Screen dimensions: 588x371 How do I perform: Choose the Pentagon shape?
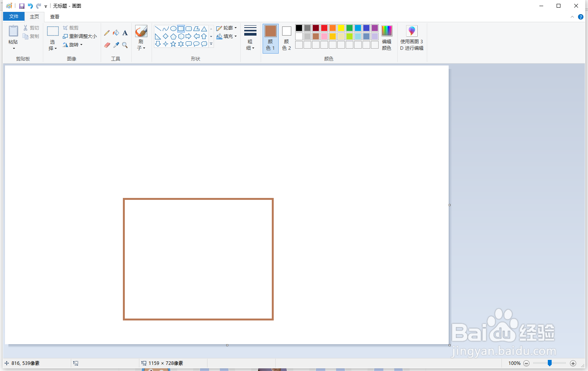point(173,36)
